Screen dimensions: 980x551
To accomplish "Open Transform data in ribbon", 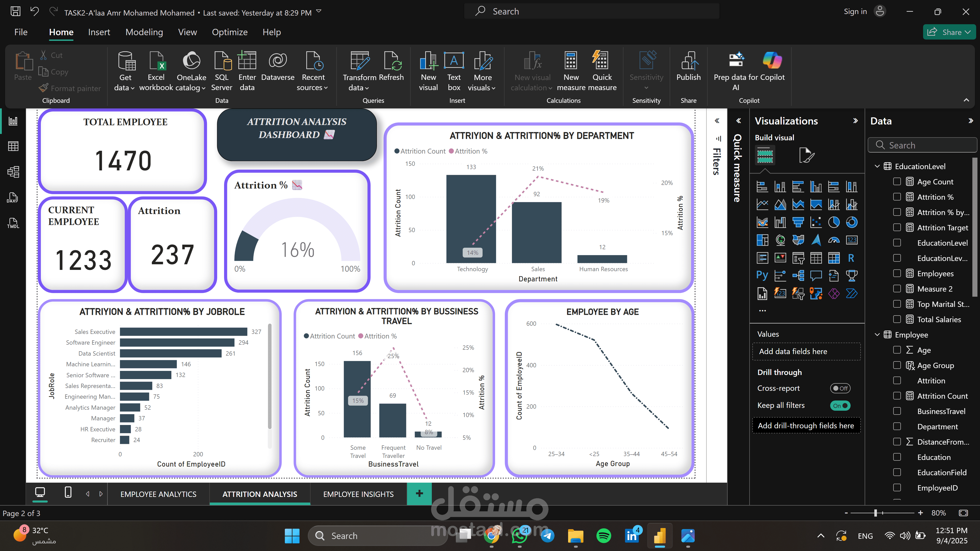I will point(360,61).
